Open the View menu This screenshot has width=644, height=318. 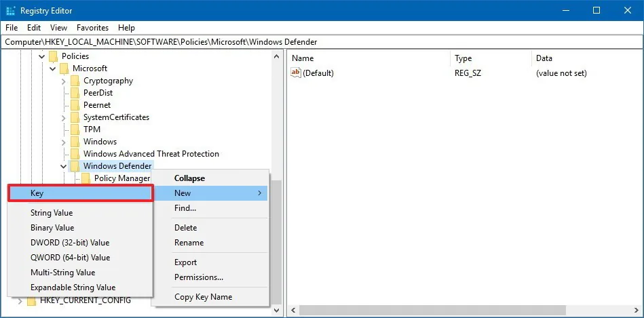click(59, 28)
